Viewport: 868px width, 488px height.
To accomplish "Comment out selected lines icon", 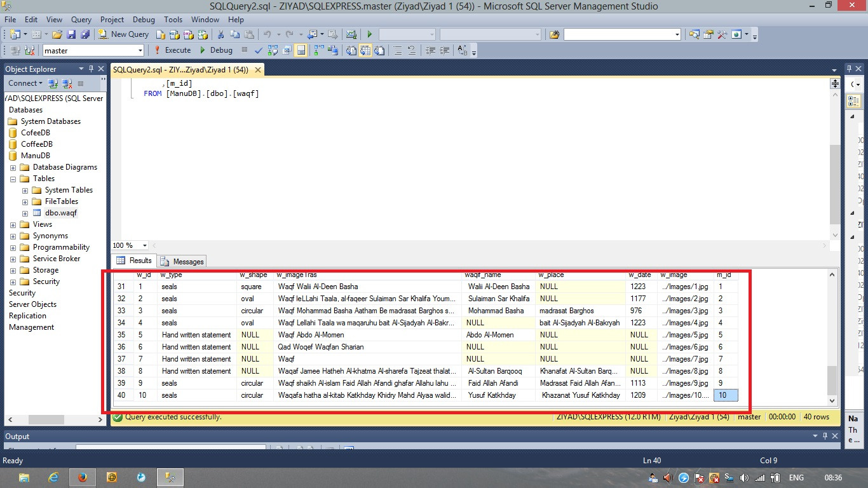I will (x=398, y=50).
